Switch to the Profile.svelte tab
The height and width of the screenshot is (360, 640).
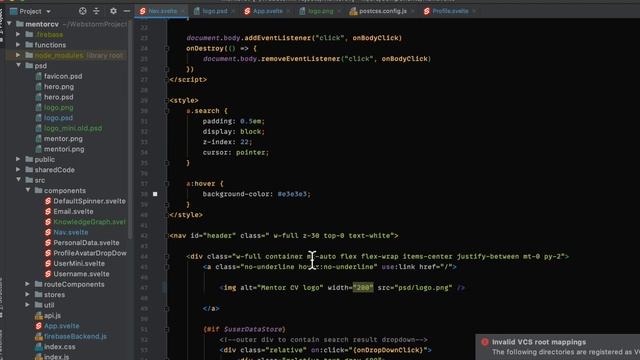450,11
